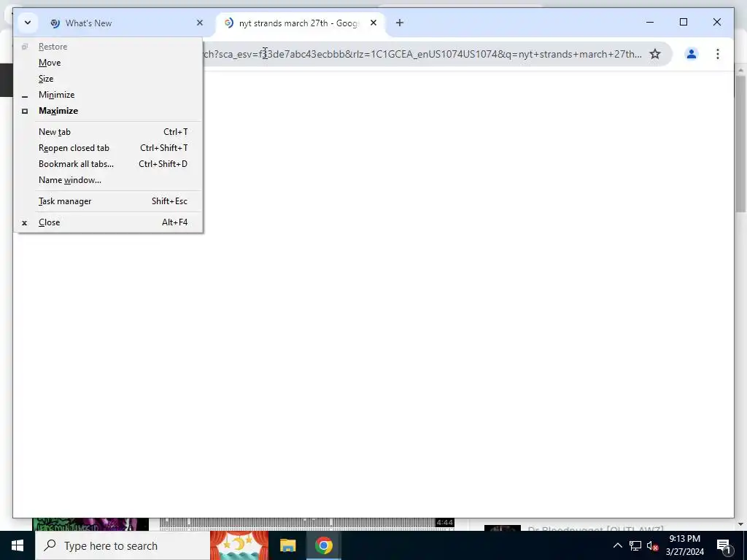Open the notification center icon
The width and height of the screenshot is (747, 560).
724,545
